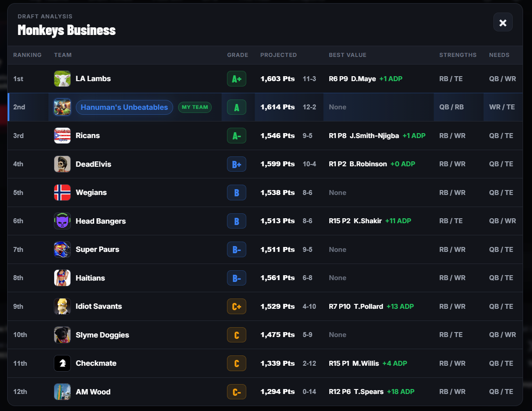Open the Hanuman's Unbeatables team name link
Image resolution: width=532 pixels, height=411 pixels.
124,107
